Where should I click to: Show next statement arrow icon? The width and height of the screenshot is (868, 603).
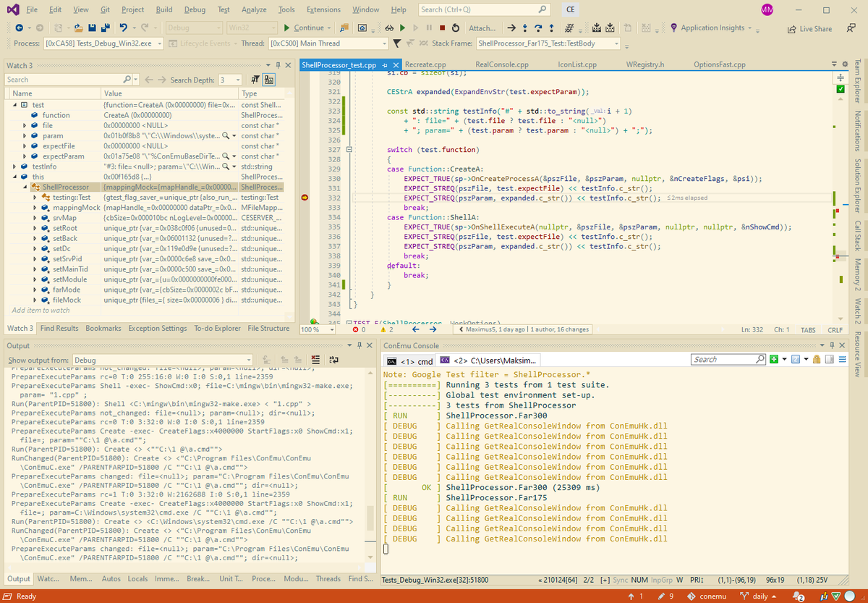[511, 28]
